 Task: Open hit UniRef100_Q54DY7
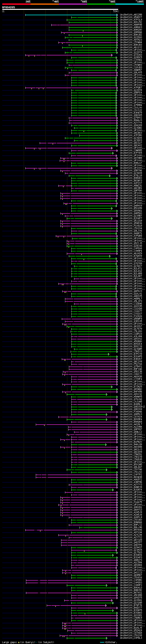coord(131,18)
